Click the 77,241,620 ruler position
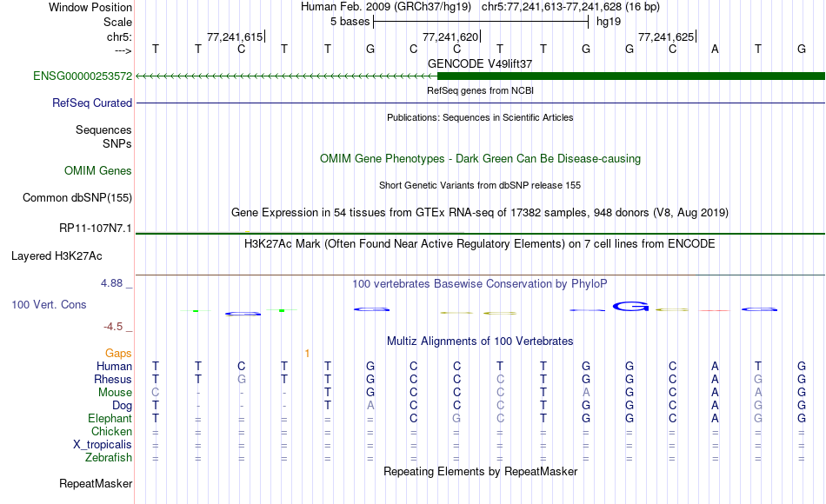This screenshot has width=826, height=504. point(450,36)
